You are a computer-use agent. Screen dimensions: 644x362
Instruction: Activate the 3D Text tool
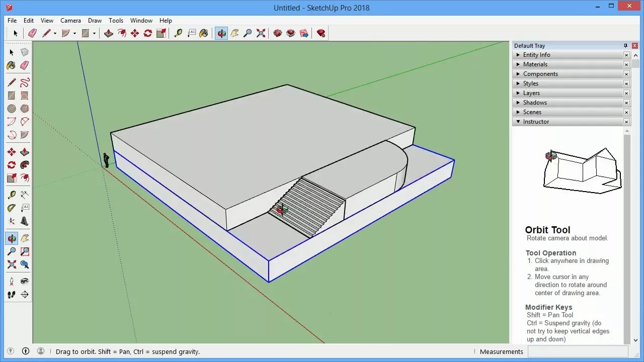pos(25,221)
